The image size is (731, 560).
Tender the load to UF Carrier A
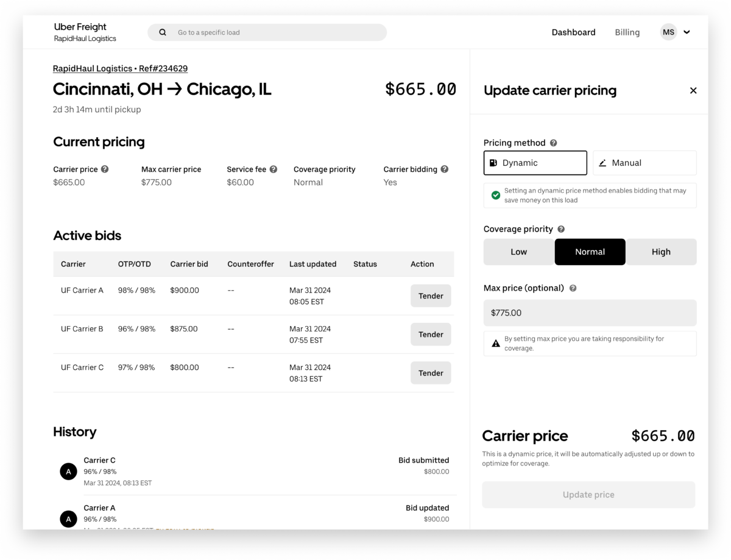[431, 296]
